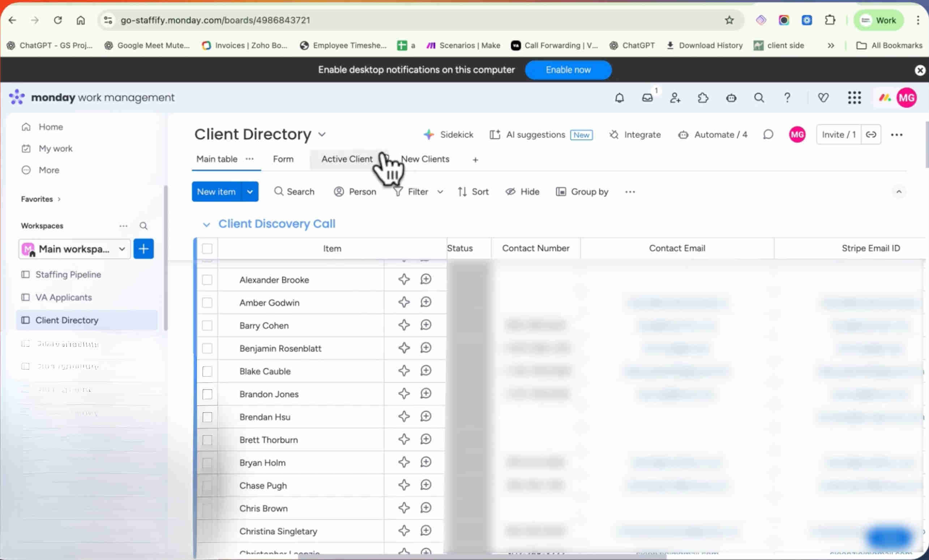The height and width of the screenshot is (560, 929).
Task: Open the inbox tray icon
Action: (x=647, y=98)
